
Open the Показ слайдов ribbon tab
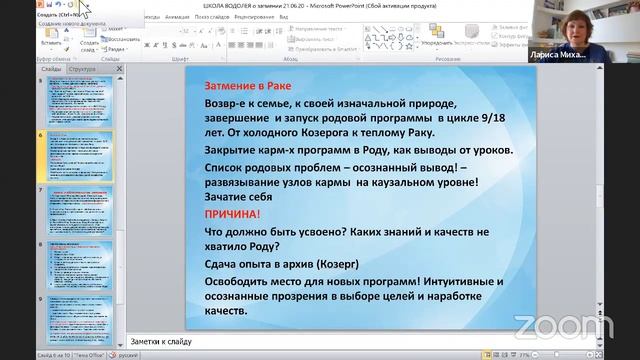212,17
